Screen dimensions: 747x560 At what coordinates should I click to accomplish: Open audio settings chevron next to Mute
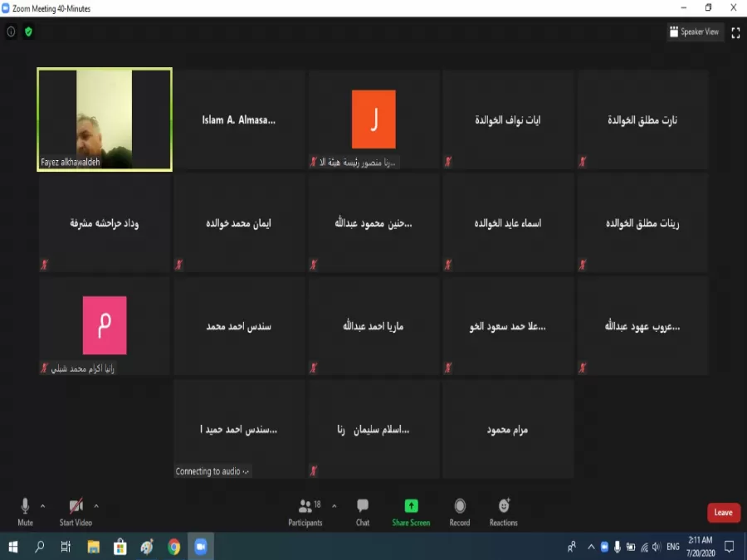(x=43, y=505)
